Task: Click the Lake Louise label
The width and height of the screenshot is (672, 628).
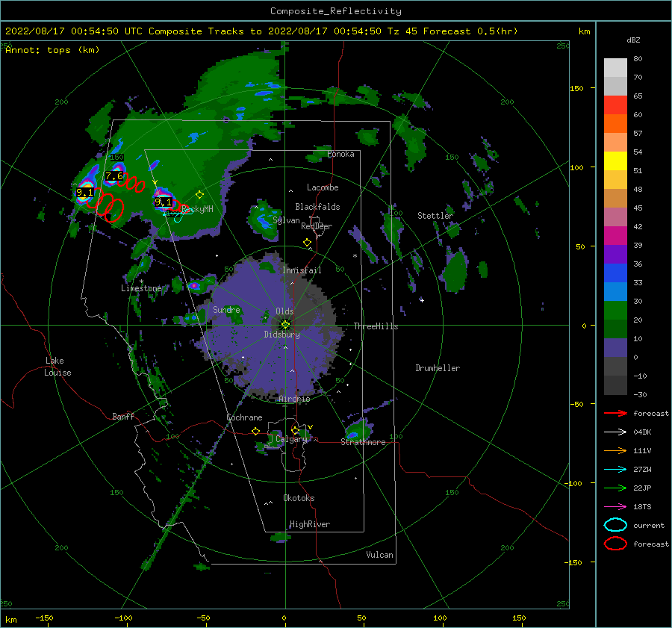Action: 57,367
